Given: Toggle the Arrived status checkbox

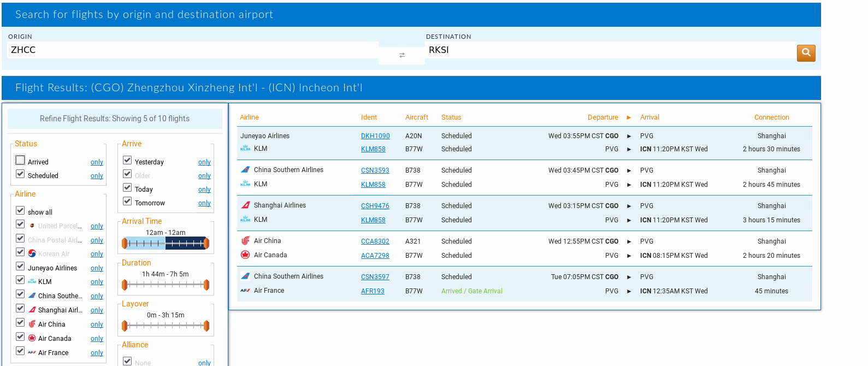Looking at the screenshot, I should [20, 160].
